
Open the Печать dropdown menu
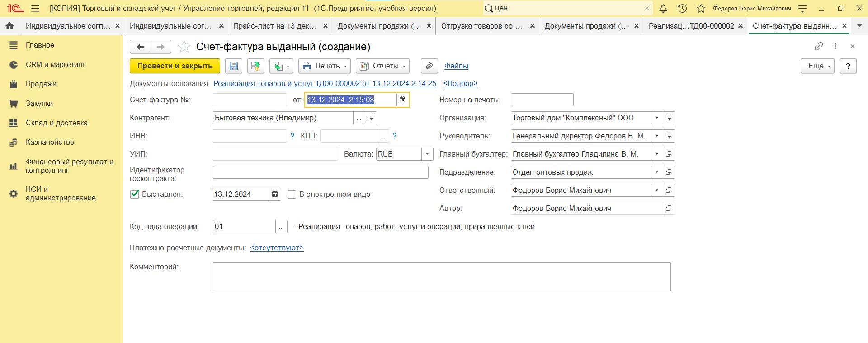[x=325, y=66]
